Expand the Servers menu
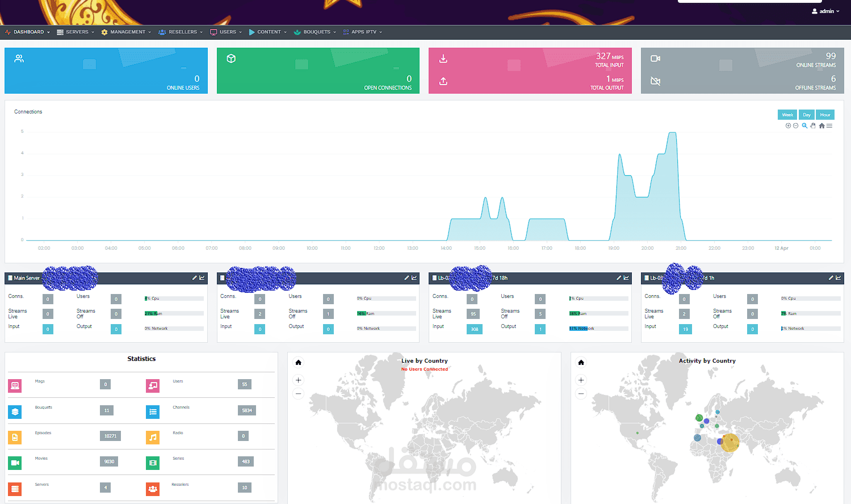This screenshot has height=504, width=851. coord(76,32)
